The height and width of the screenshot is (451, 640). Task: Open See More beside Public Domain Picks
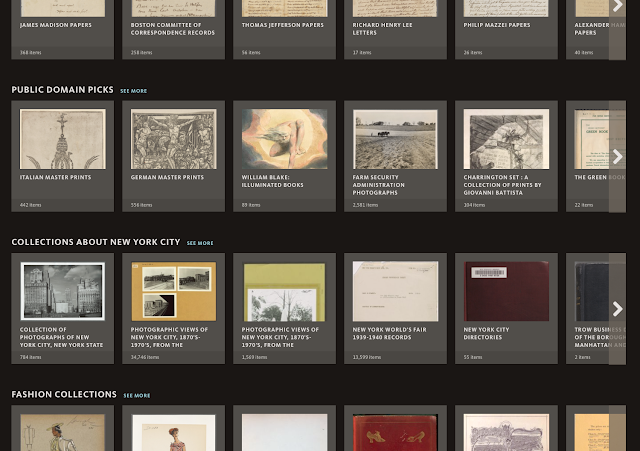pos(133,91)
